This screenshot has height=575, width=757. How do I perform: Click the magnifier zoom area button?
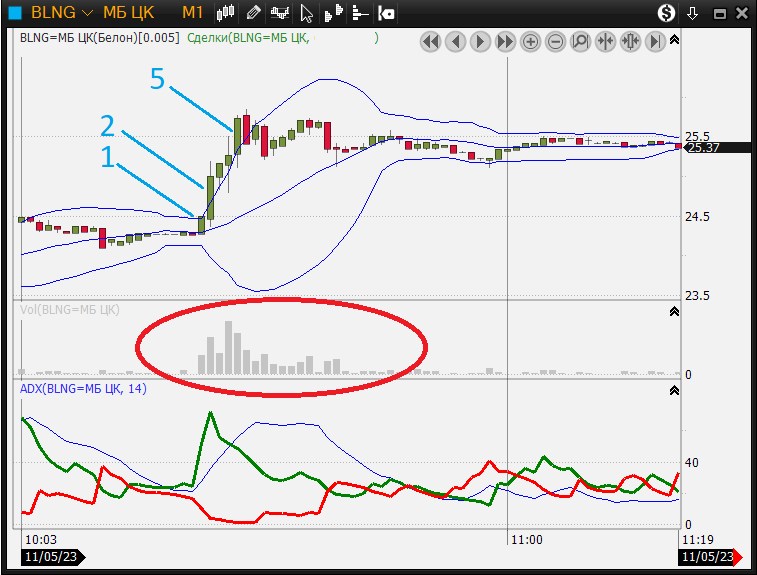[x=581, y=42]
